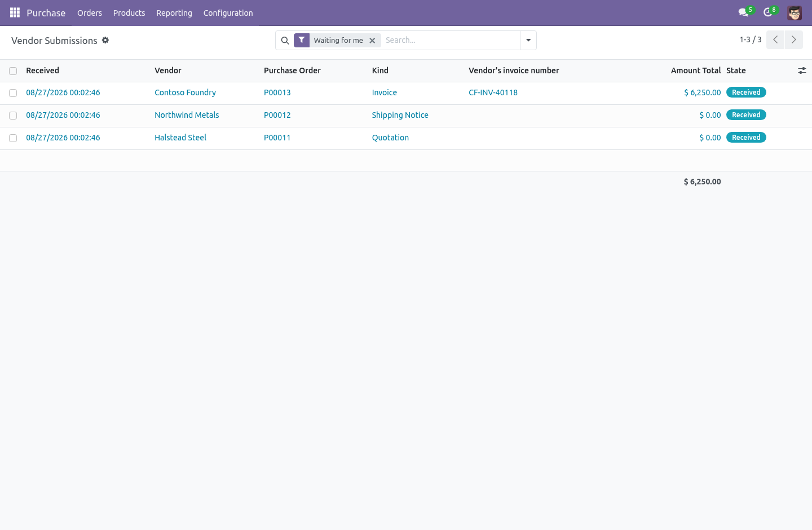The width and height of the screenshot is (812, 530).
Task: Open Northwind Metals vendor cell
Action: pyautogui.click(x=187, y=115)
